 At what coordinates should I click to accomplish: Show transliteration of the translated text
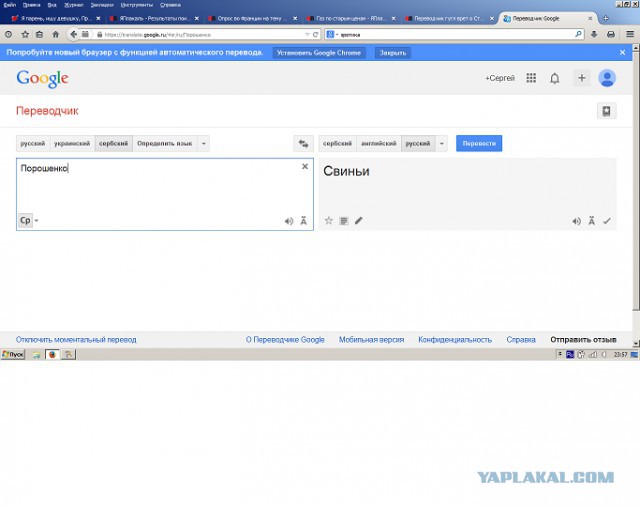[x=591, y=221]
